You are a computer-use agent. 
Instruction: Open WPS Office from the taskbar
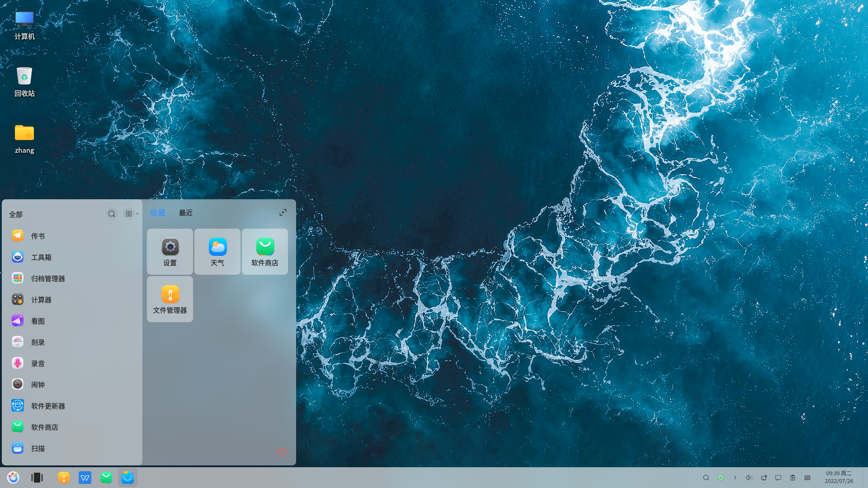coord(85,478)
